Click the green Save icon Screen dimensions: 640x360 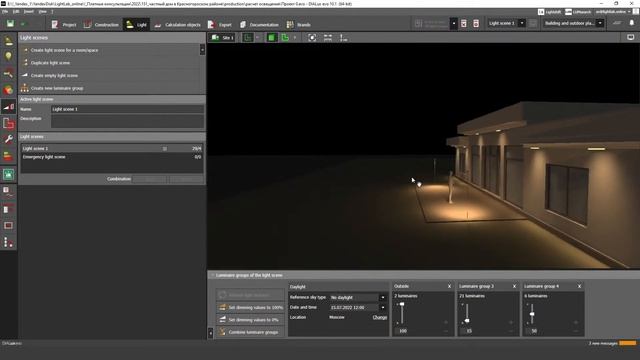tap(10, 24)
